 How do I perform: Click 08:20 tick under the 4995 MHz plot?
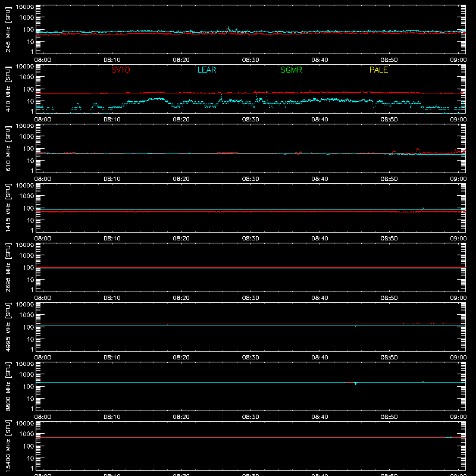[x=181, y=358]
